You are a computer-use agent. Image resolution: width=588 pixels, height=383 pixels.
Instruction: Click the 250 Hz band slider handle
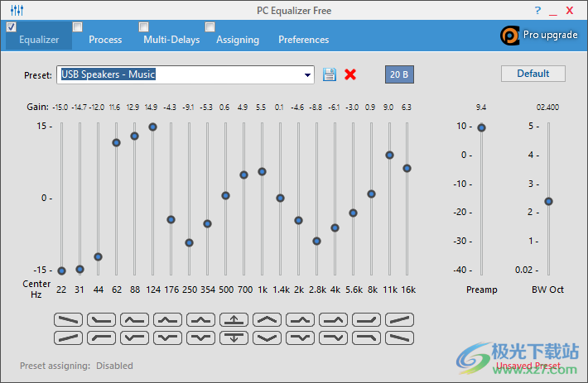tap(189, 242)
